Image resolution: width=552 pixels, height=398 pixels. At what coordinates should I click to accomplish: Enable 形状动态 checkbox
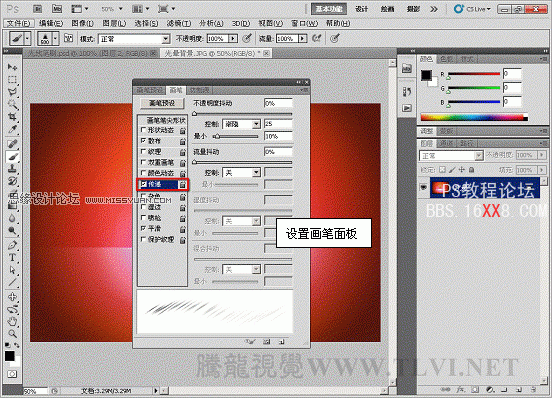pos(143,130)
